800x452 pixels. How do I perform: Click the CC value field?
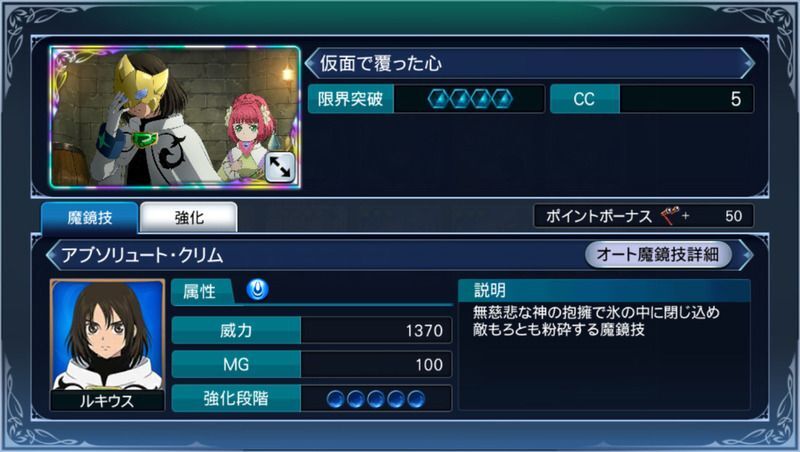pos(652,99)
